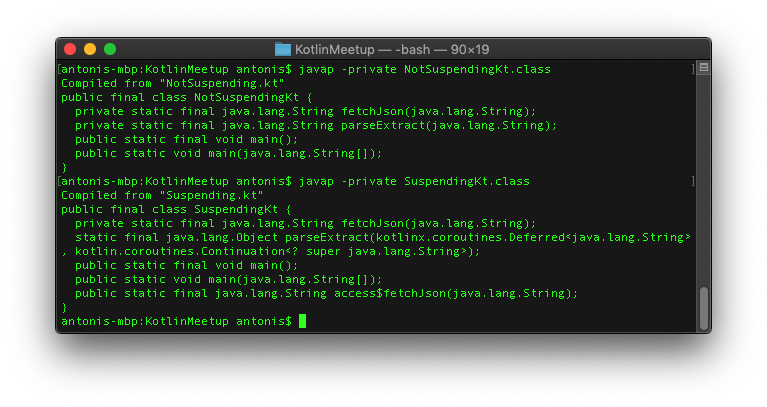Click the access$fetchJson method line
This screenshot has width=767, height=407.
[x=327, y=293]
